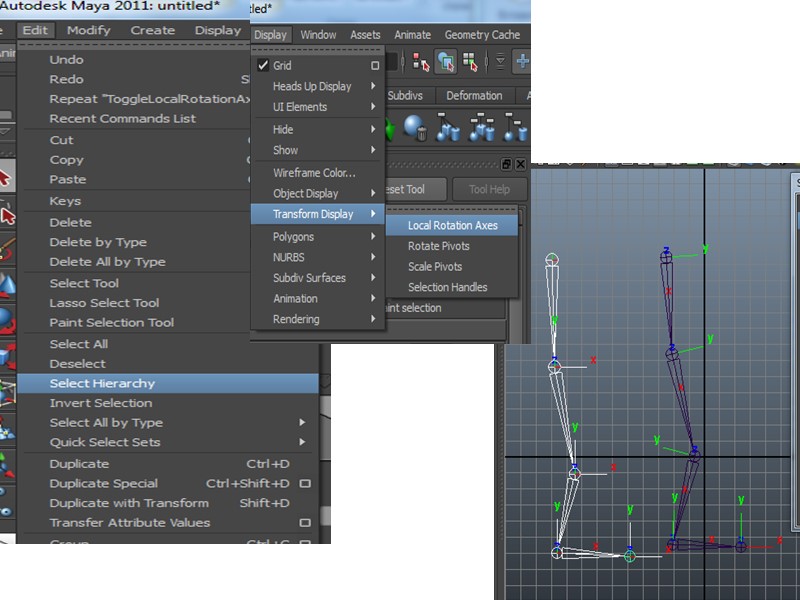
Task: Toggle the Grid checkmark in Display menu
Action: [263, 66]
